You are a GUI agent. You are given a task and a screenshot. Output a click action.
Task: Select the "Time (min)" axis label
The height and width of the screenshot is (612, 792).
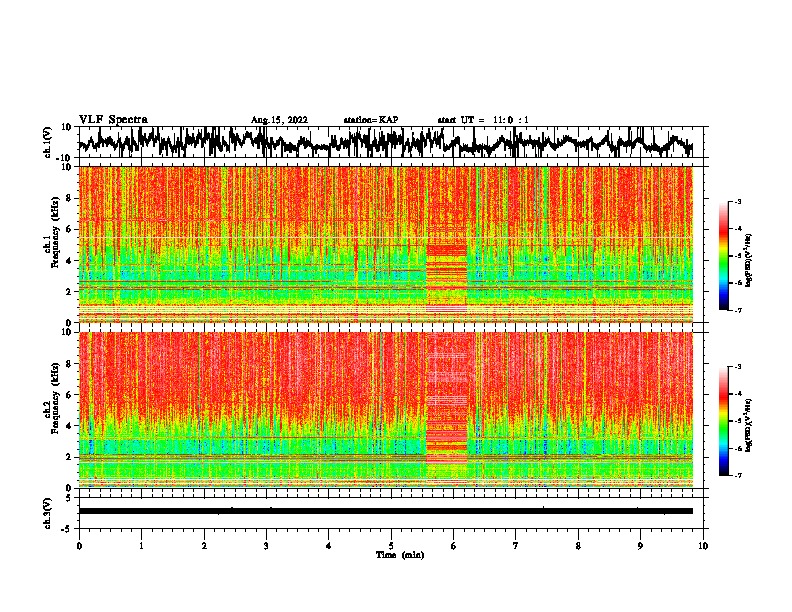400,555
